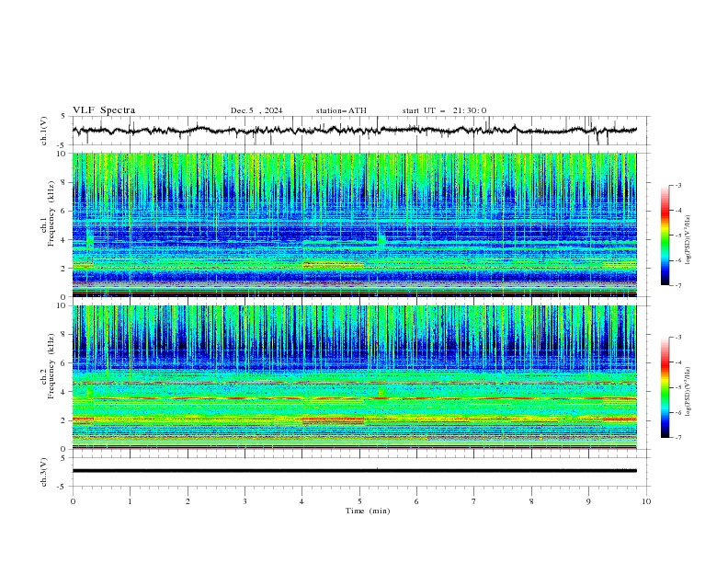Click the 'ch.1(V)' waveform axis label
Viewport: 728px width, 563px height.
click(44, 131)
